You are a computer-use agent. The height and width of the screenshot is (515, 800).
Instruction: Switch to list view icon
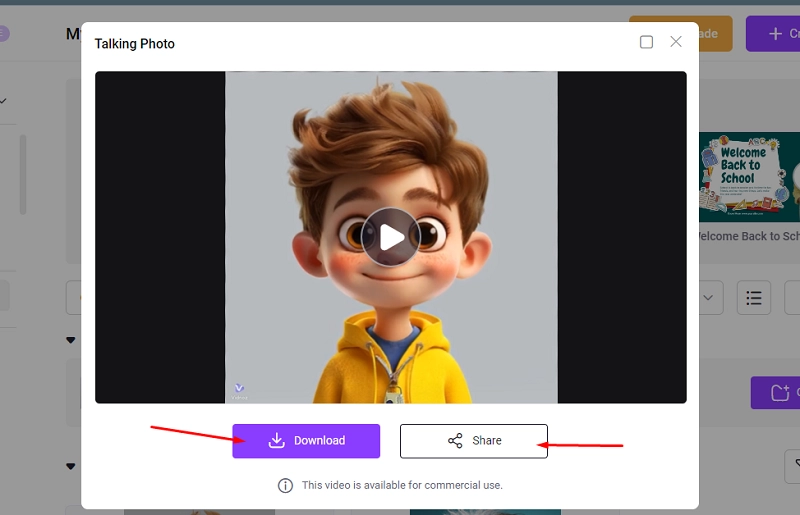754,298
